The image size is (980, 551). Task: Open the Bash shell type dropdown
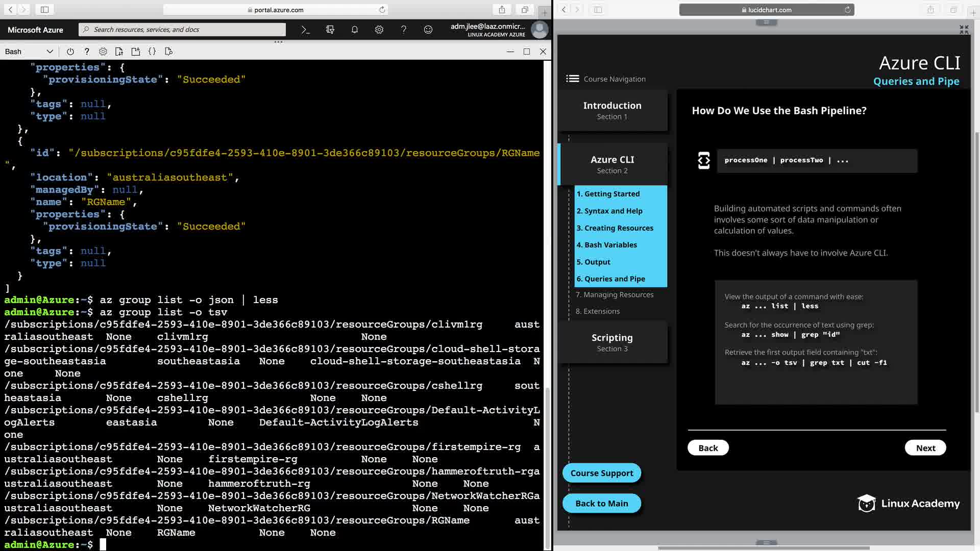pyautogui.click(x=29, y=52)
